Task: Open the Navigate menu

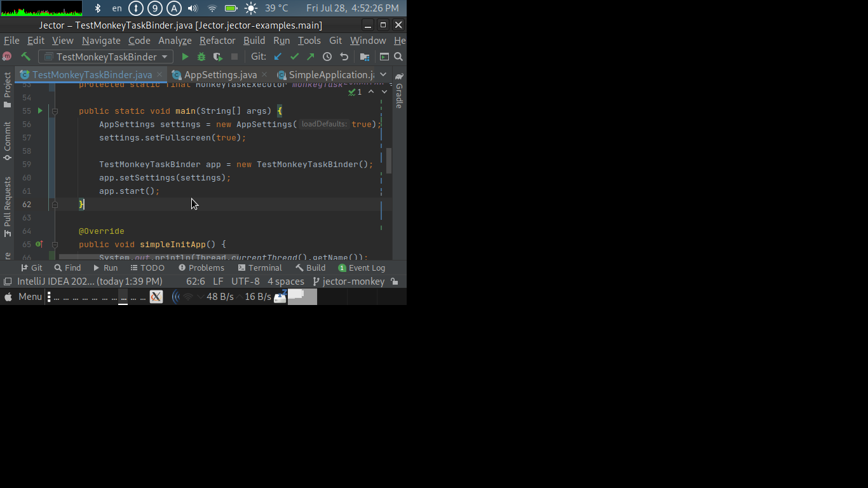Action: tap(101, 40)
